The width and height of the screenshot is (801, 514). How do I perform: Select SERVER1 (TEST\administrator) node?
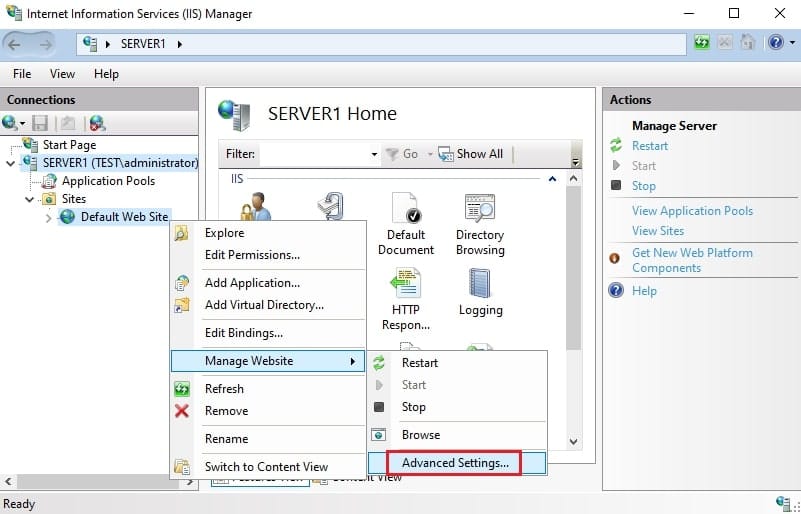120,163
